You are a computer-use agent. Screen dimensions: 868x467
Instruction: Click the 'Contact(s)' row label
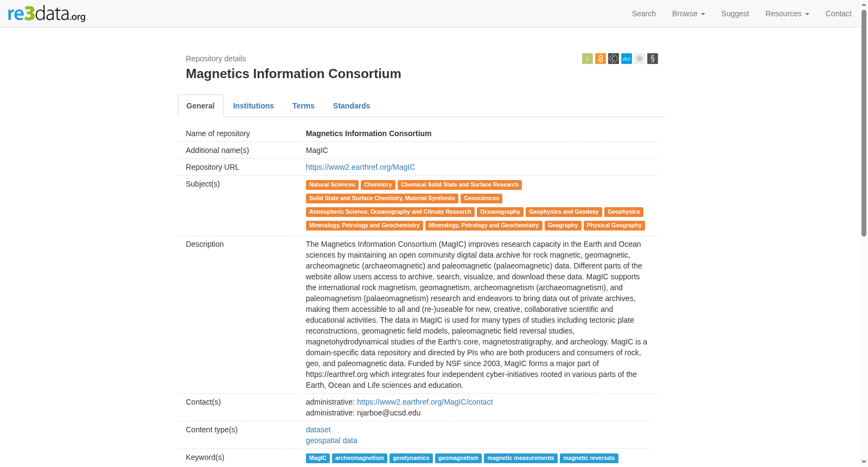coord(203,402)
